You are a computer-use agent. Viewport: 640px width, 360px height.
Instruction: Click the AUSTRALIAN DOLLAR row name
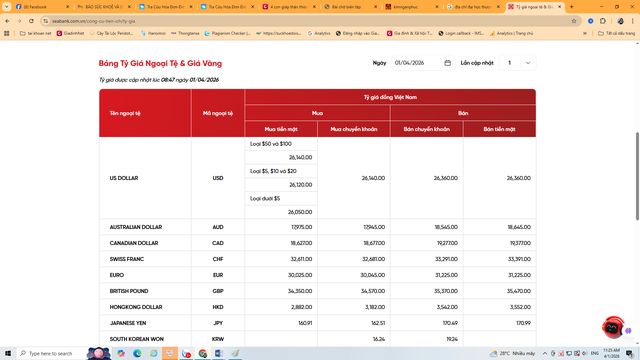tap(136, 227)
